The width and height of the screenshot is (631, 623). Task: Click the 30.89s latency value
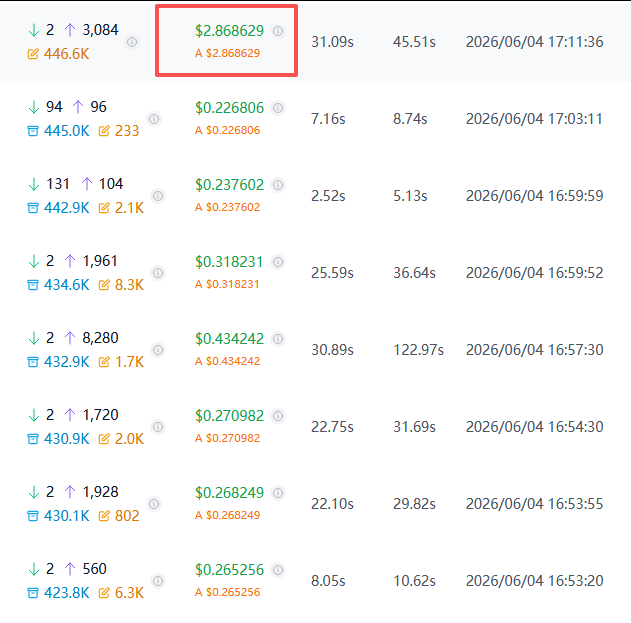click(x=332, y=350)
